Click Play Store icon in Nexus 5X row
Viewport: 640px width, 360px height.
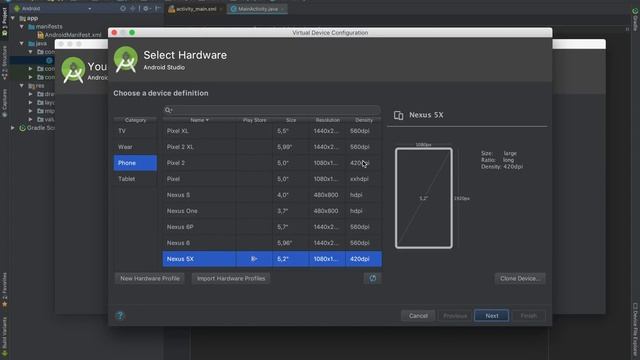pos(254,259)
